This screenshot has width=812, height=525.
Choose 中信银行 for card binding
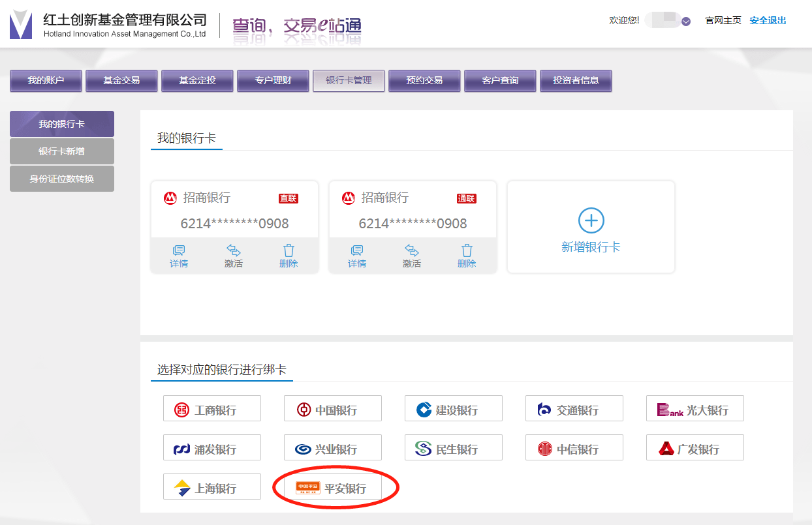click(x=574, y=447)
